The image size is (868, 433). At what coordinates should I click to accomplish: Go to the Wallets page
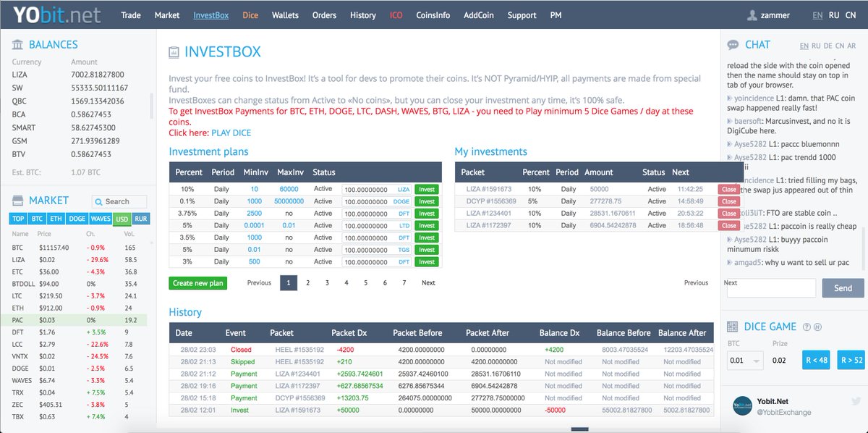(285, 15)
